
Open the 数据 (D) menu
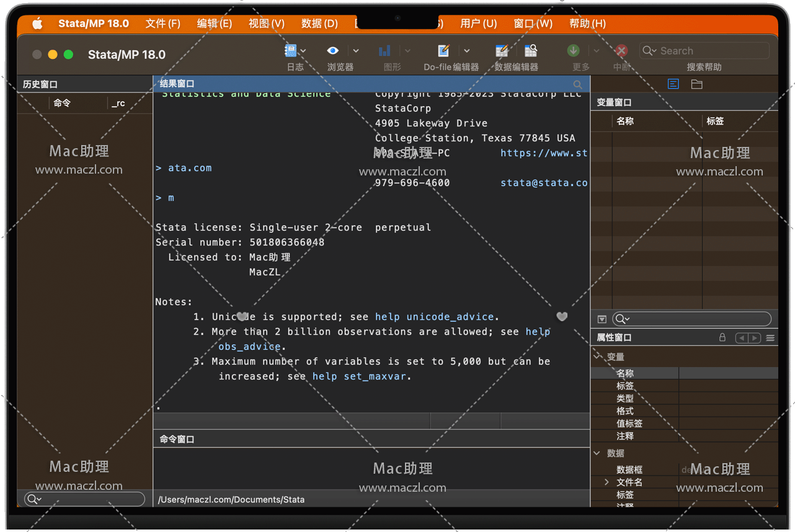pos(319,24)
